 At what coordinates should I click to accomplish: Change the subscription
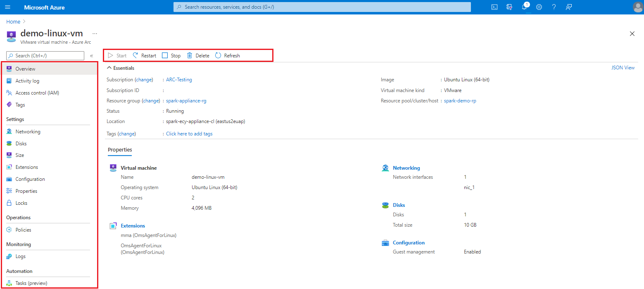point(144,80)
